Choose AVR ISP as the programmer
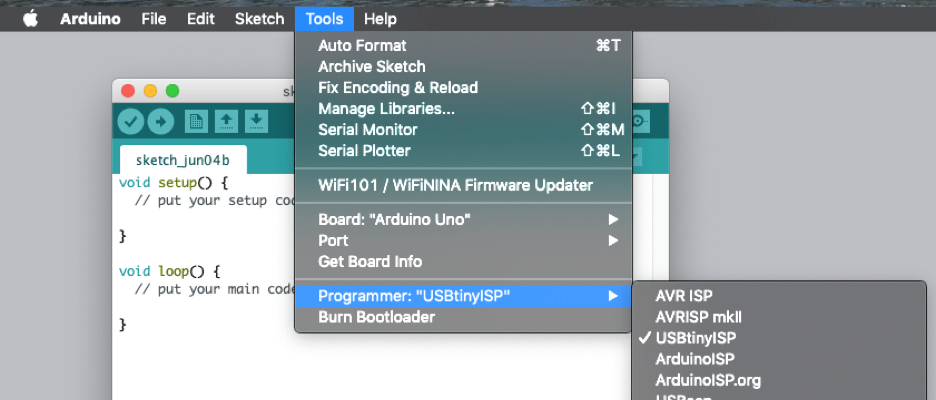 tap(683, 296)
